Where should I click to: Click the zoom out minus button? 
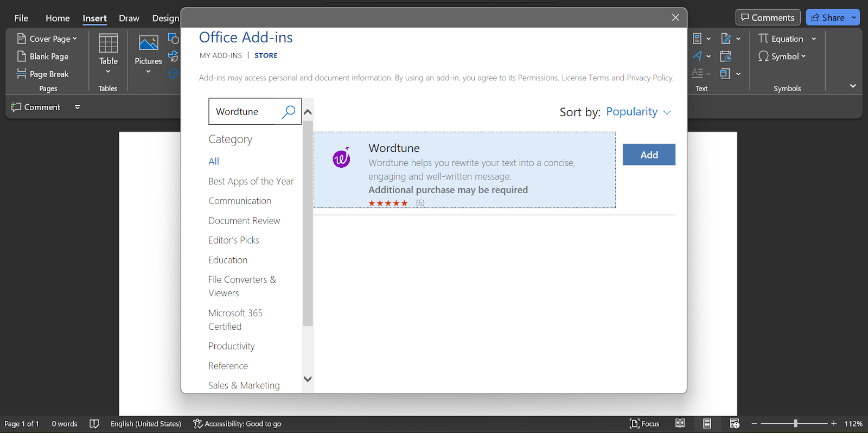click(754, 424)
